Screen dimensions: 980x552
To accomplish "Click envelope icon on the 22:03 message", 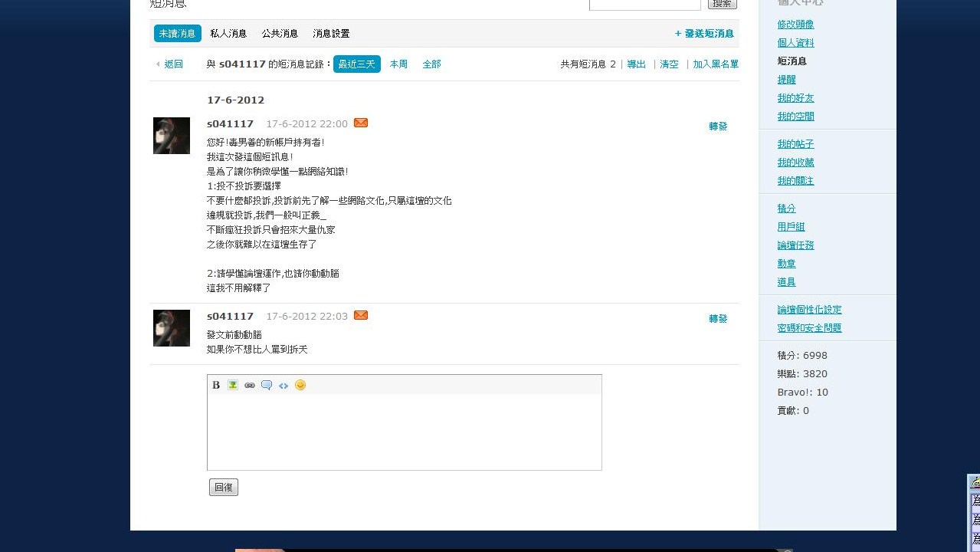I will point(361,315).
